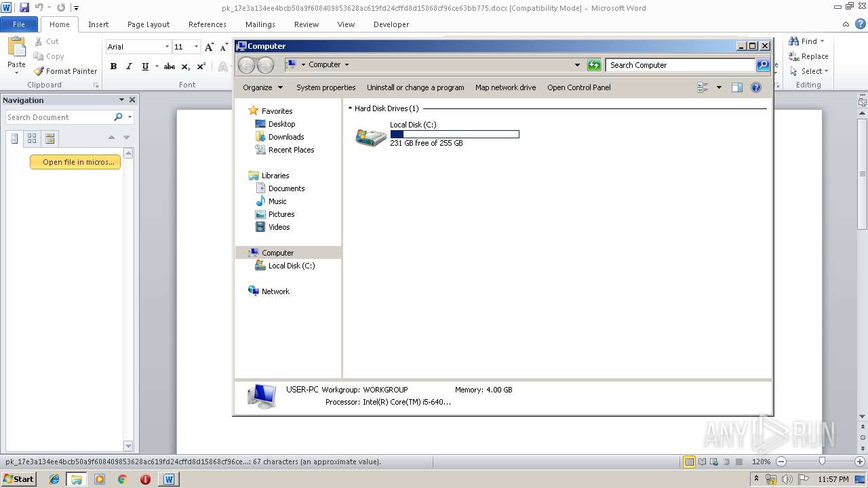
Task: Open Navigation pane options dropdown arrow
Action: pos(121,100)
